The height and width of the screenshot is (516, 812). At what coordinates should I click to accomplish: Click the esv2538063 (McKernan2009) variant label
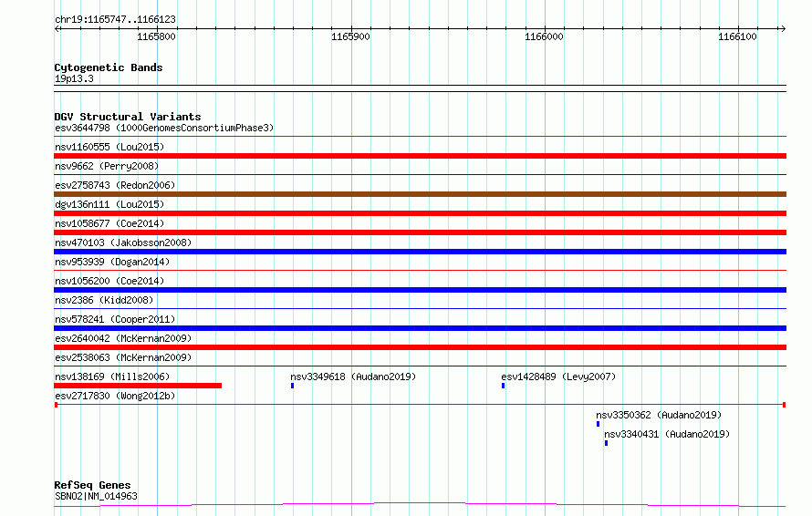point(123,357)
